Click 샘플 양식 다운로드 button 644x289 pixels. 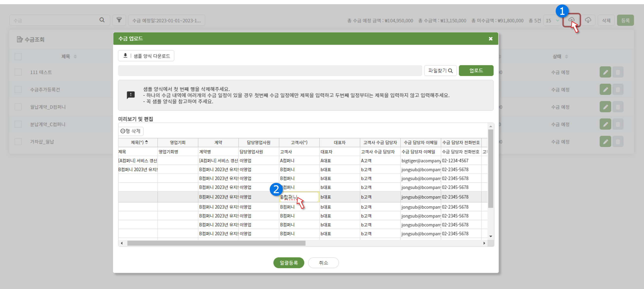[146, 56]
